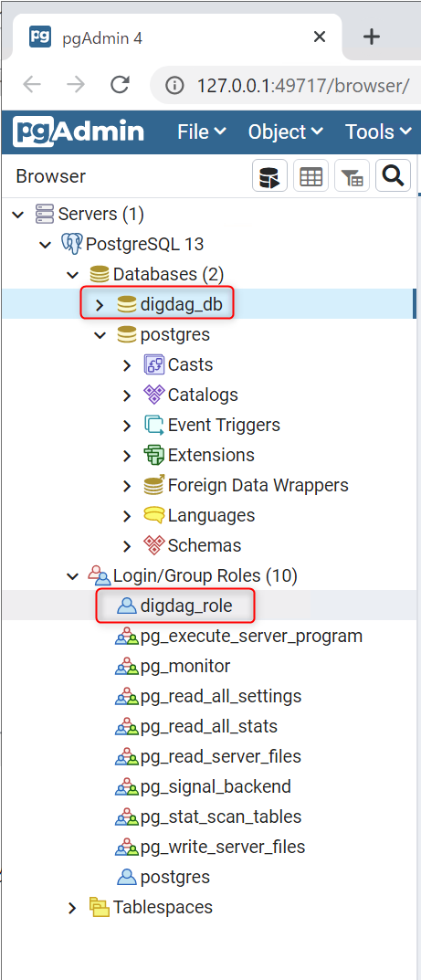Select pg_stat_scan_tables role

coord(221,817)
